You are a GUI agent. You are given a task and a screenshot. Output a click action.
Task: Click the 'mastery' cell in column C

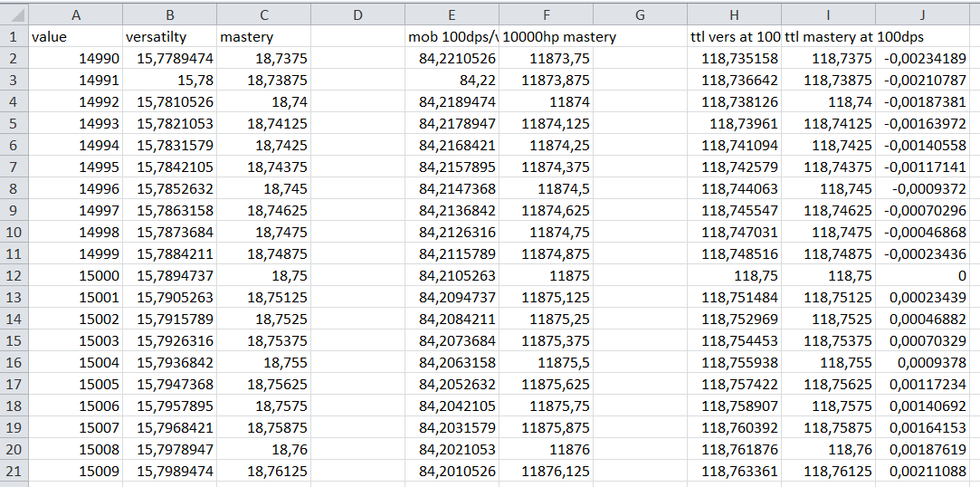click(x=263, y=37)
